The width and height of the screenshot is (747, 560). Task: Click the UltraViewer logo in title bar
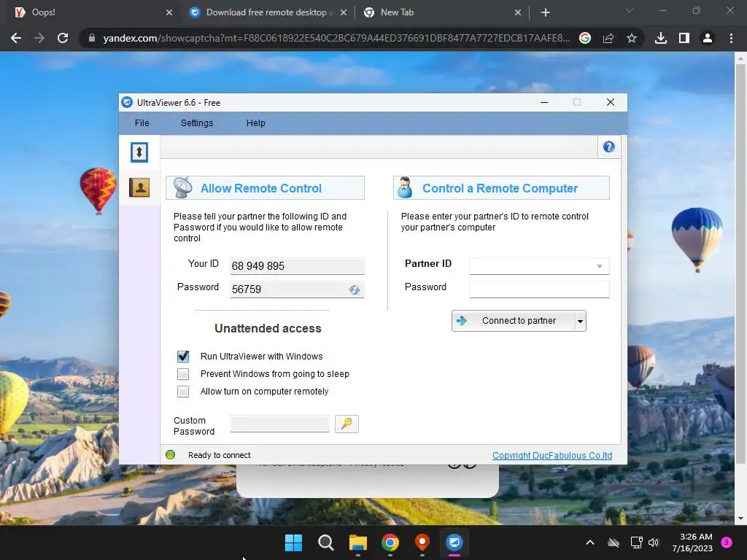pos(127,102)
